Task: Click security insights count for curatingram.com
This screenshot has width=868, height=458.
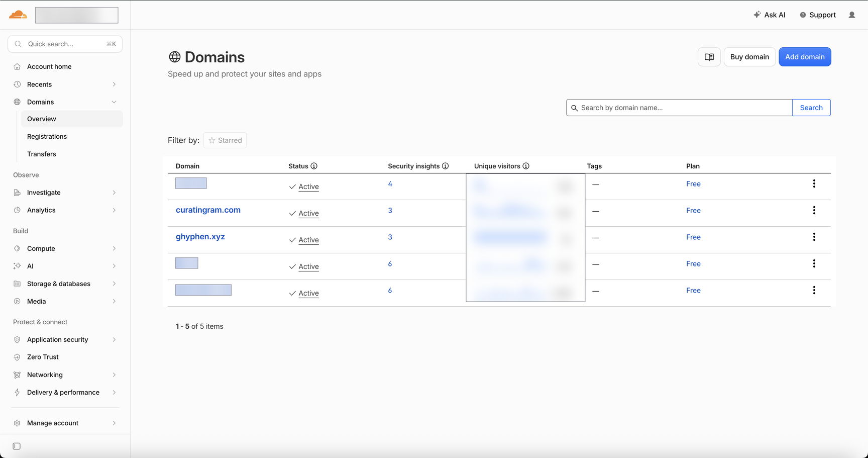Action: pyautogui.click(x=390, y=211)
